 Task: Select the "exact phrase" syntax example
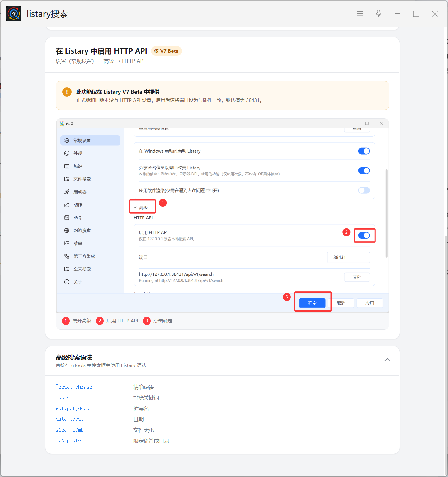75,387
